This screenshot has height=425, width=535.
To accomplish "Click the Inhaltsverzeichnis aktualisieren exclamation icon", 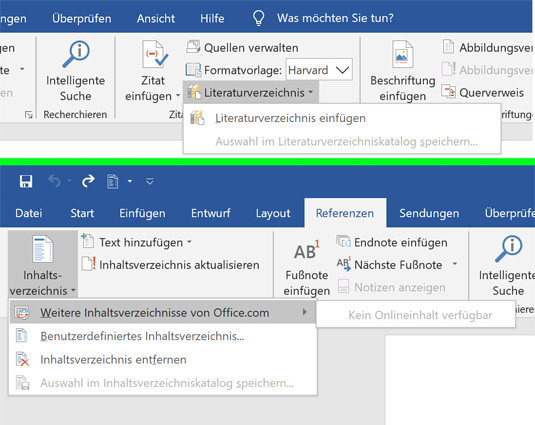I will click(x=89, y=264).
